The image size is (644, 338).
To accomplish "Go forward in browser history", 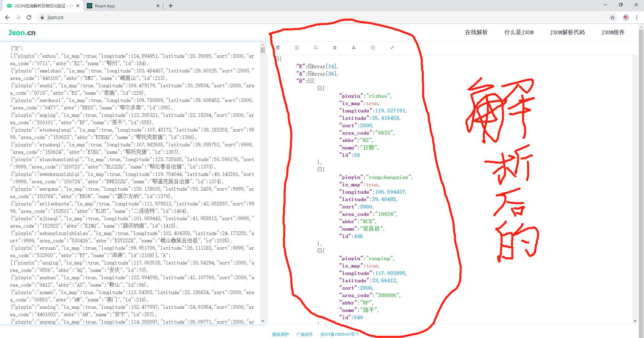I will click(18, 17).
